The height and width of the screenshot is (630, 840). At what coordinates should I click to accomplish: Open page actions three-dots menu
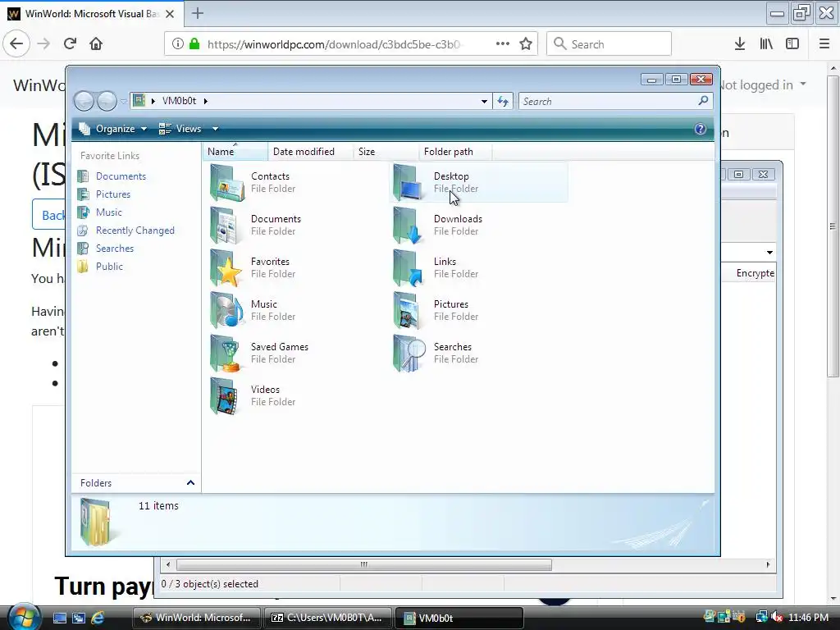503,43
